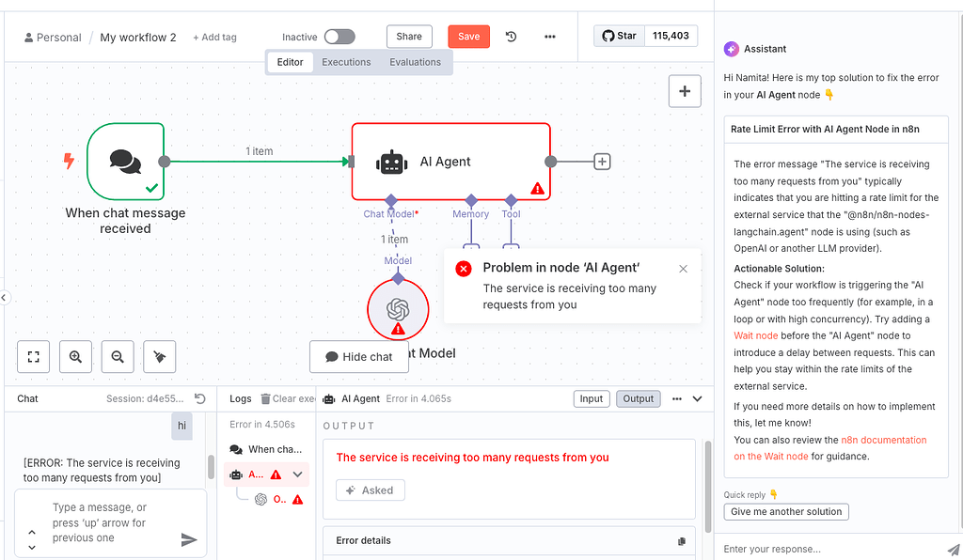Switch the AI Agent log view to Input

pos(592,398)
